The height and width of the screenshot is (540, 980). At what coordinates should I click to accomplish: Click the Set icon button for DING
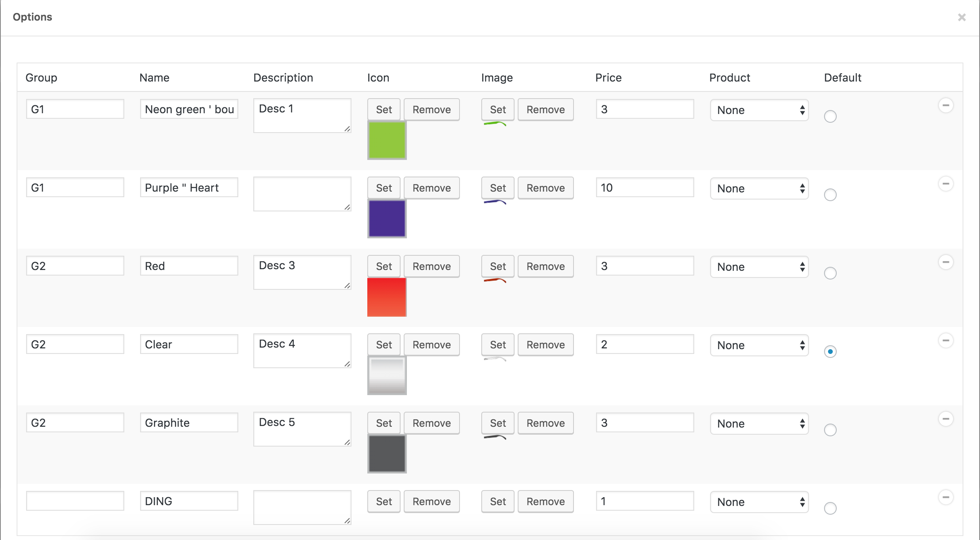point(384,502)
